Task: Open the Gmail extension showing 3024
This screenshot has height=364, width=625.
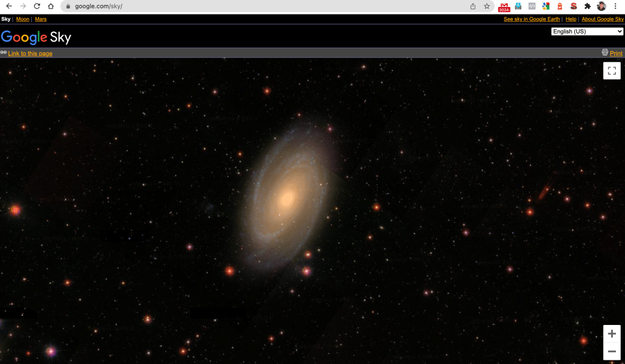Action: click(504, 7)
